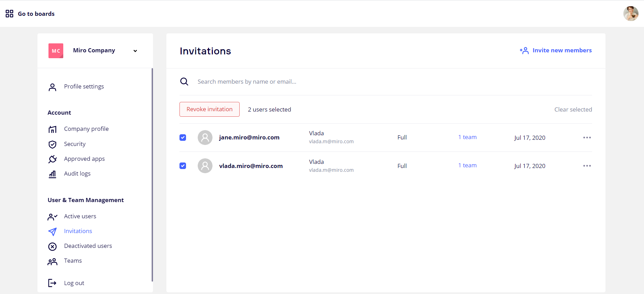Open more options for vlada.miro@miro.com

point(587,166)
